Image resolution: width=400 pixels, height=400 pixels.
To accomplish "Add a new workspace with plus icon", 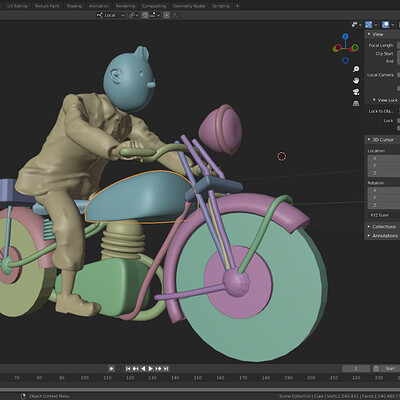I will (237, 6).
